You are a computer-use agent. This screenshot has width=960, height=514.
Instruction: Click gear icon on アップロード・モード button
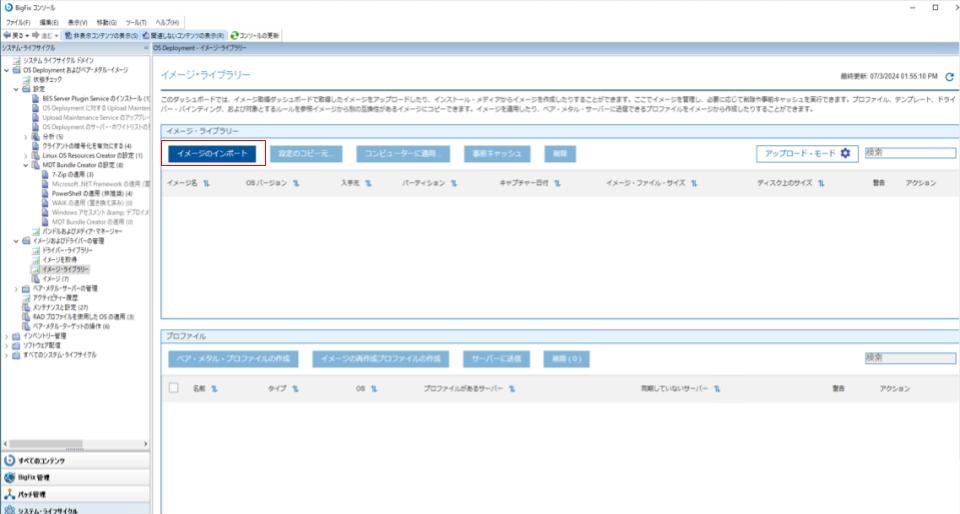846,153
